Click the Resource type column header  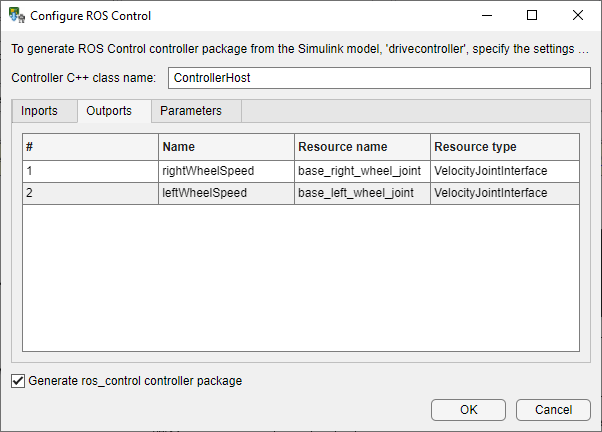pyautogui.click(x=505, y=147)
